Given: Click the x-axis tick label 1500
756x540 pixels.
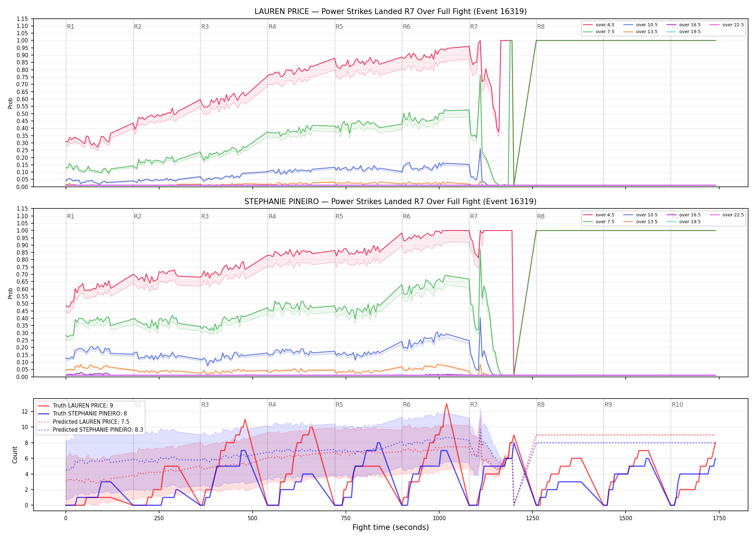Looking at the screenshot, I should (x=626, y=518).
